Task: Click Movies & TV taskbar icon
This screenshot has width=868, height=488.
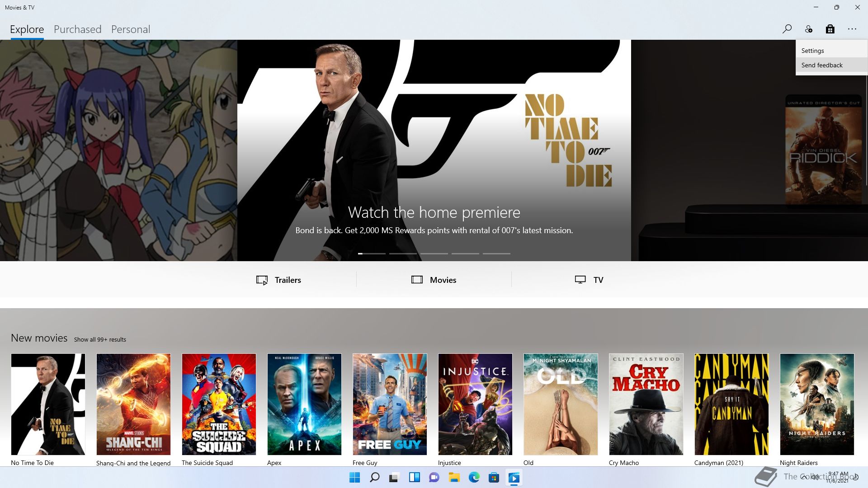Action: (x=514, y=478)
